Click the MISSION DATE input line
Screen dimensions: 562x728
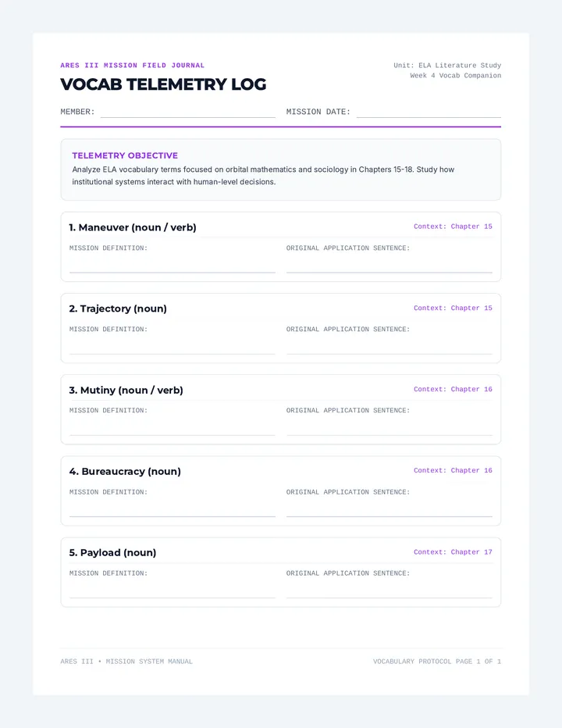pos(429,112)
